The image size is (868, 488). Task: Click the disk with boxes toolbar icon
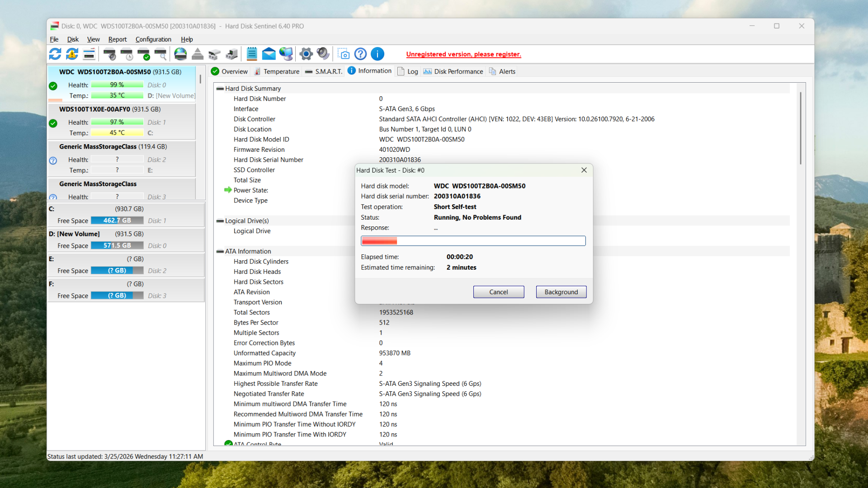(214, 54)
